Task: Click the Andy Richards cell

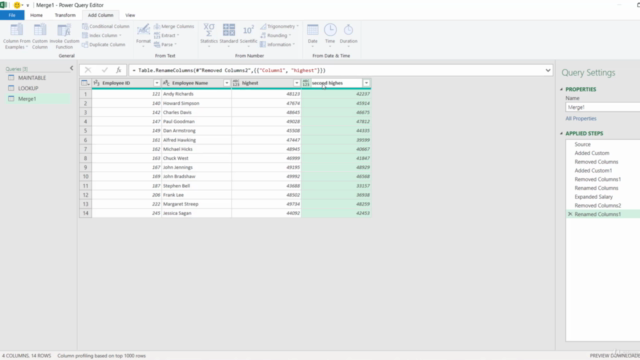Action: [x=196, y=94]
